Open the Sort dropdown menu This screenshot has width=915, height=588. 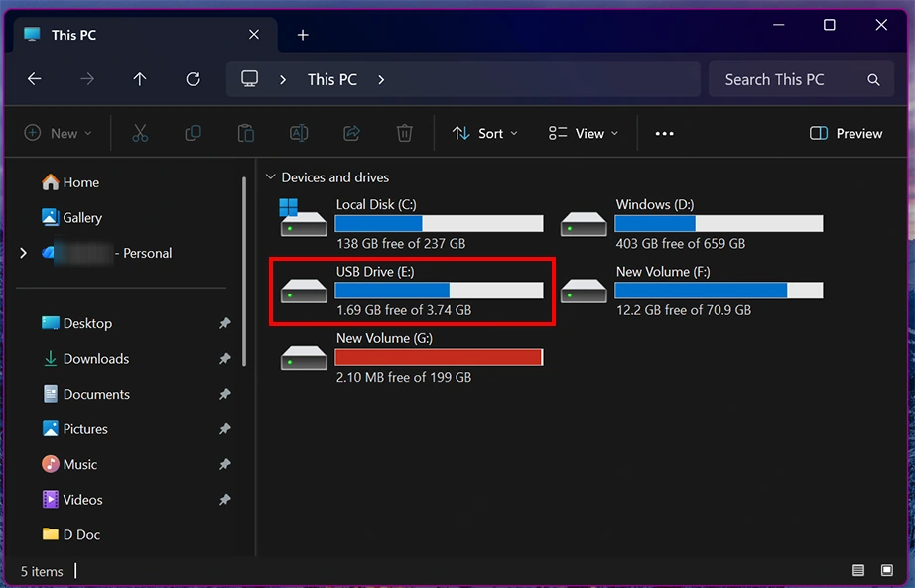click(x=485, y=134)
